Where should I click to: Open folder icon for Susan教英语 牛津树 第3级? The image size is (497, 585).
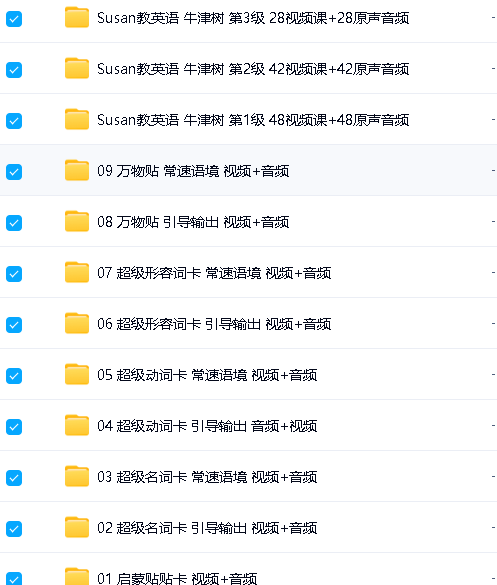pyautogui.click(x=77, y=17)
